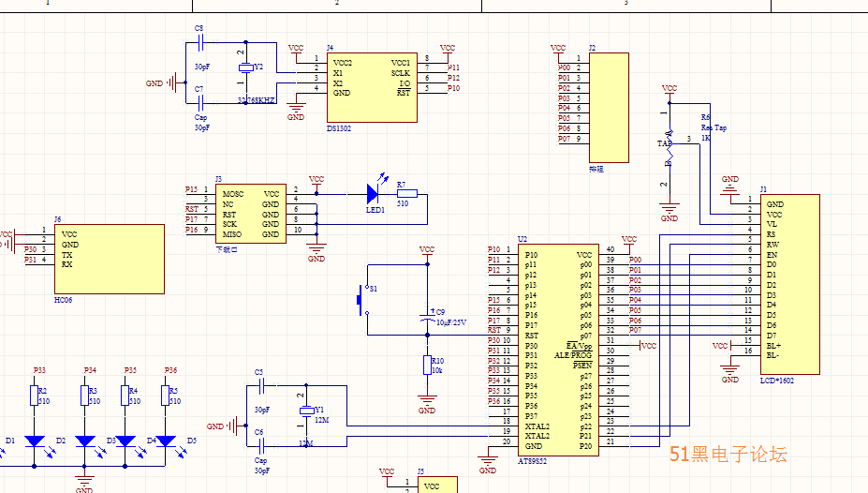Select the Y1 12M crystal oscillator
This screenshot has width=868, height=493.
pyautogui.click(x=305, y=411)
